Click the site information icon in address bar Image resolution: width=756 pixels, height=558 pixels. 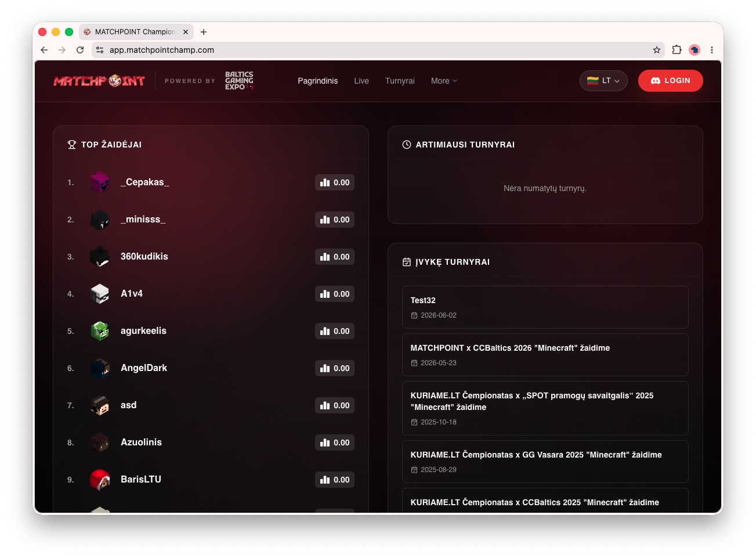[100, 50]
